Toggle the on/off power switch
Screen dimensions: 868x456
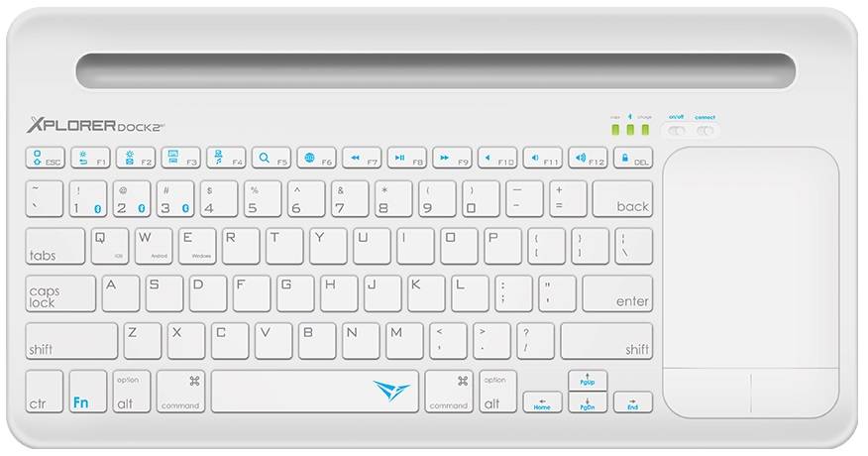(677, 131)
